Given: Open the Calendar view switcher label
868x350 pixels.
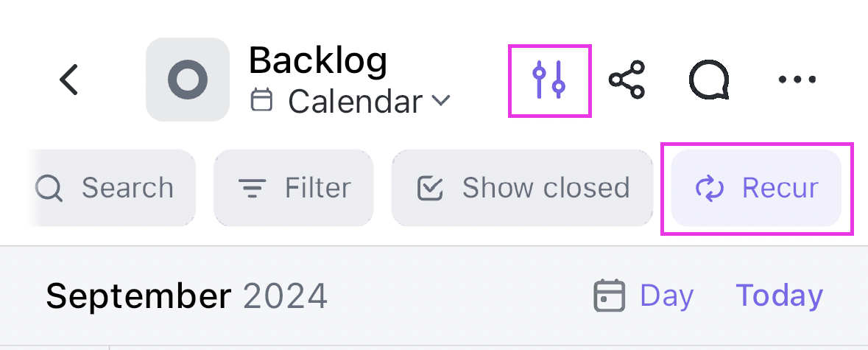Looking at the screenshot, I should 356,102.
